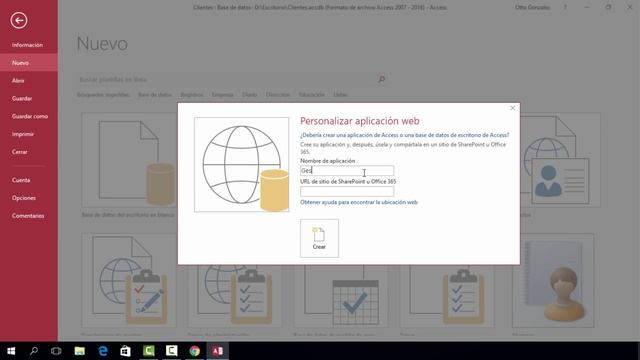Image resolution: width=640 pixels, height=360 pixels.
Task: Open taskbar search magnifier
Action: coord(34,351)
